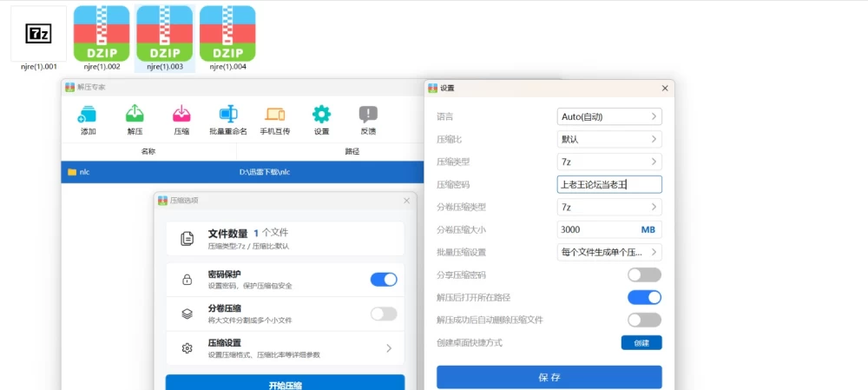
Task: Click the compression password (压缩密码) input field
Action: pos(609,184)
